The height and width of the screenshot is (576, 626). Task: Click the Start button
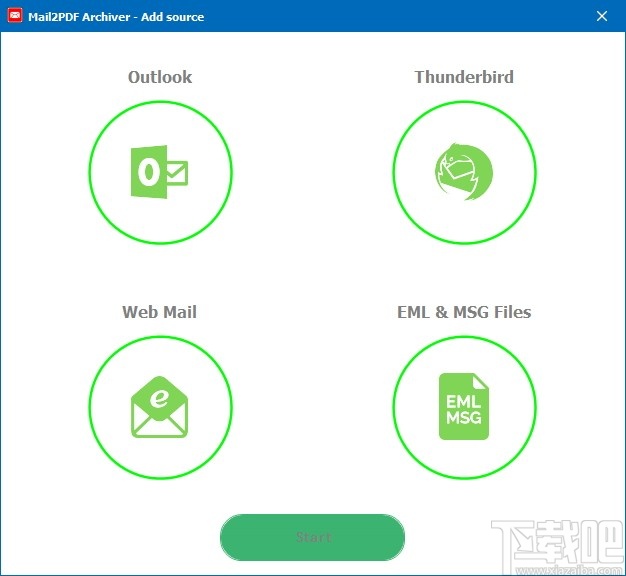[313, 537]
